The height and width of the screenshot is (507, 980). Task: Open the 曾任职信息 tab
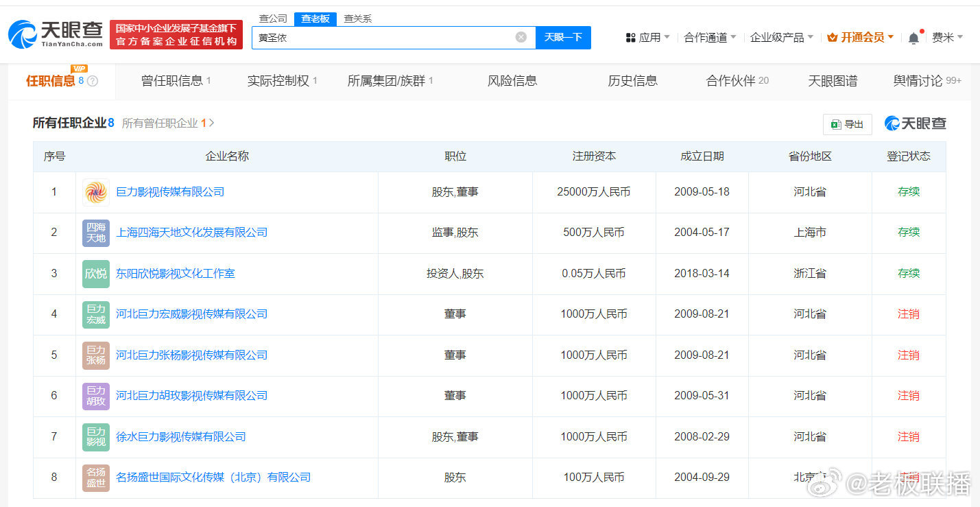click(x=176, y=81)
